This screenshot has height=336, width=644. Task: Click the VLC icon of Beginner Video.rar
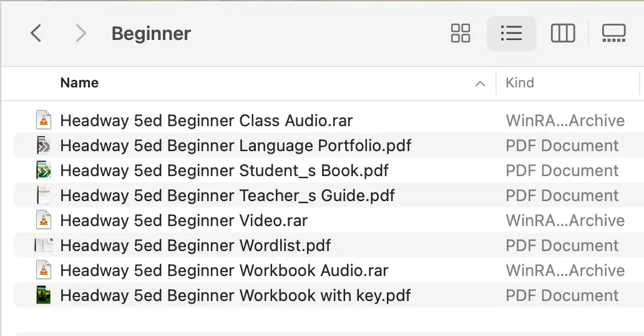[x=44, y=220]
